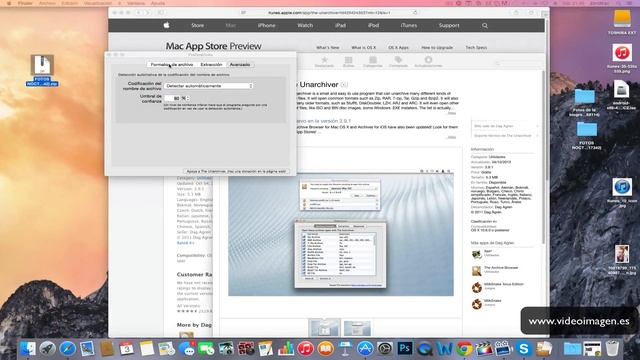Image resolution: width=640 pixels, height=360 pixels.
Task: Select second screenshot thumbnail below preview
Action: pyautogui.click(x=357, y=329)
